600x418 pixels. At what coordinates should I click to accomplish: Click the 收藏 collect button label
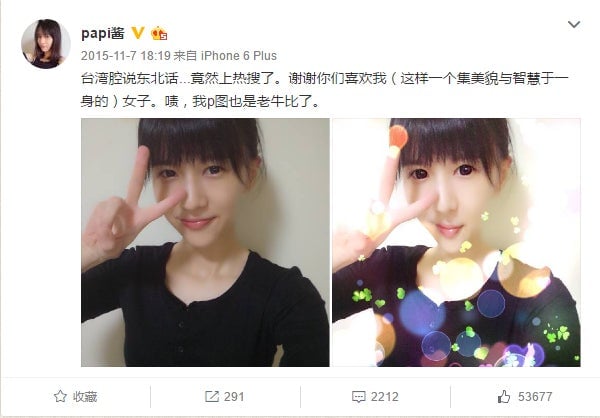tap(85, 397)
